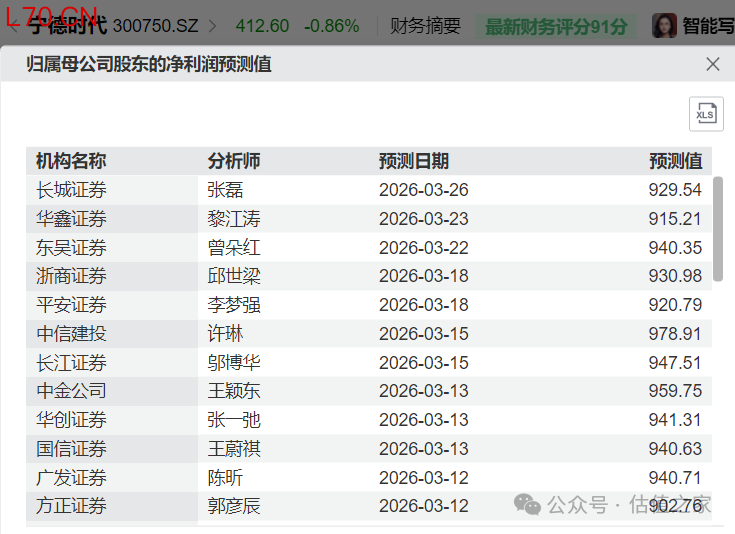
Task: Close the net profit forecast dialog
Action: coord(712,64)
